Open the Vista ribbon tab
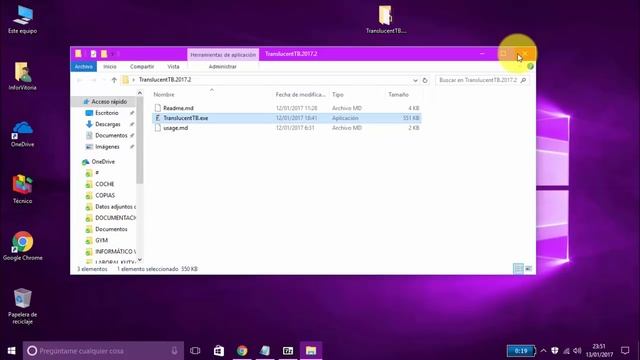 173,67
